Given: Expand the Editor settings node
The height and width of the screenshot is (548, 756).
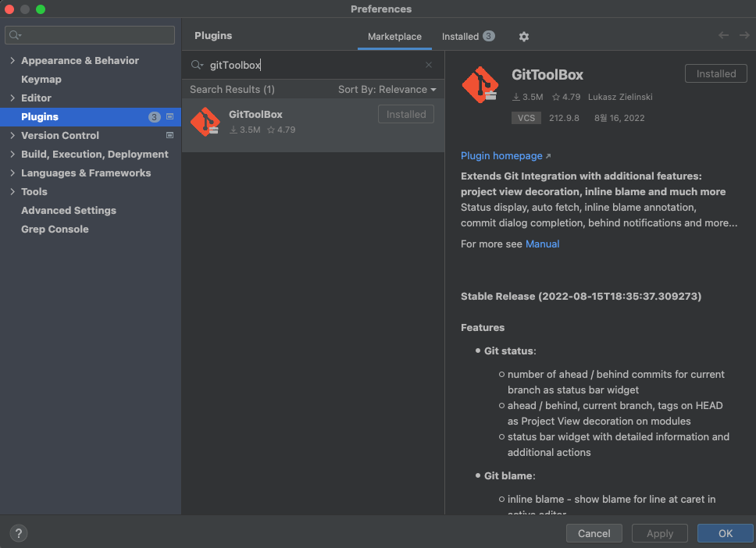Looking at the screenshot, I should tap(12, 98).
